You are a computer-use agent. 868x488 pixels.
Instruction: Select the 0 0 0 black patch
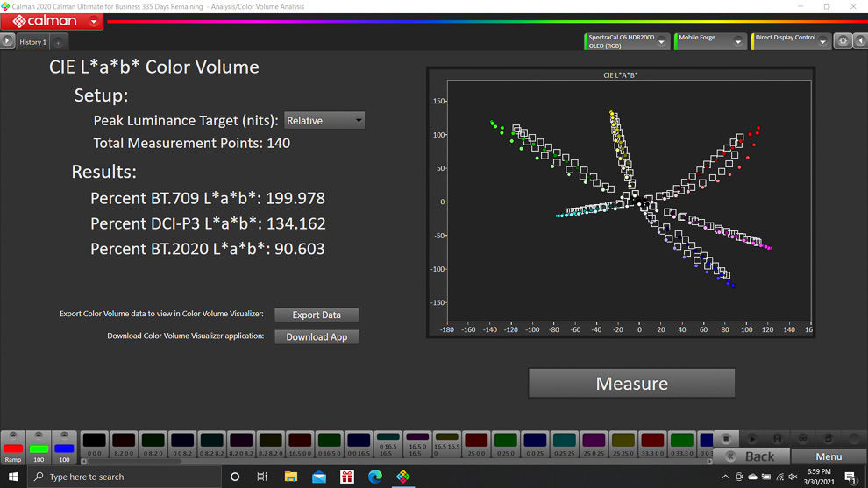tap(94, 444)
